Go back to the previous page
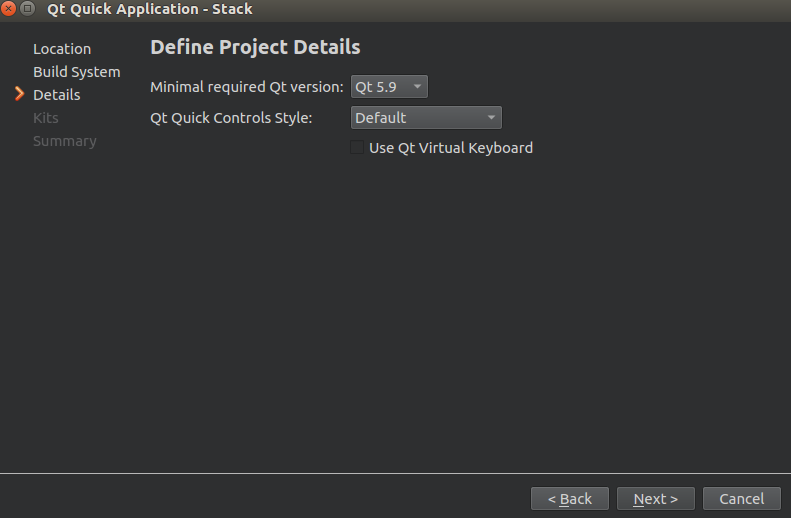 pyautogui.click(x=570, y=499)
